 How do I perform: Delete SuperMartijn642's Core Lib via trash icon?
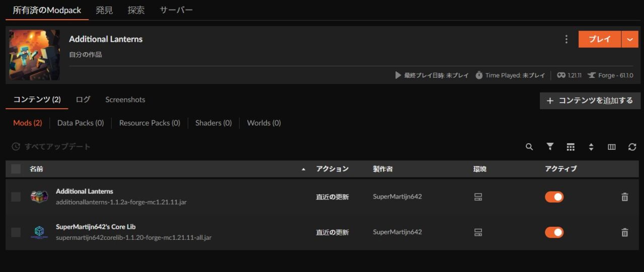pos(625,232)
